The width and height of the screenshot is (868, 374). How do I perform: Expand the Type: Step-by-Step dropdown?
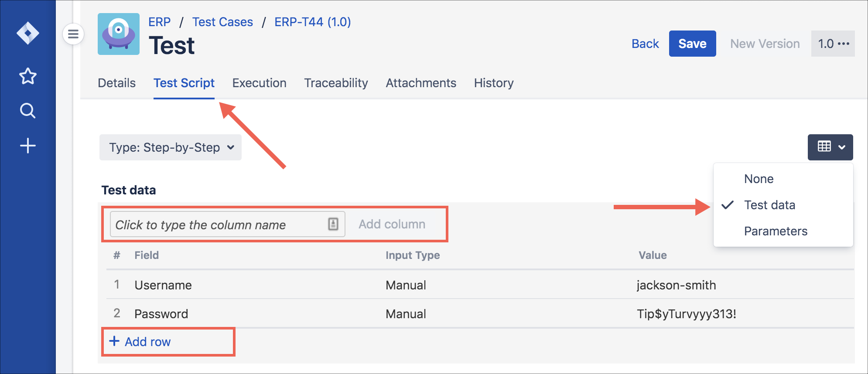[x=171, y=147]
